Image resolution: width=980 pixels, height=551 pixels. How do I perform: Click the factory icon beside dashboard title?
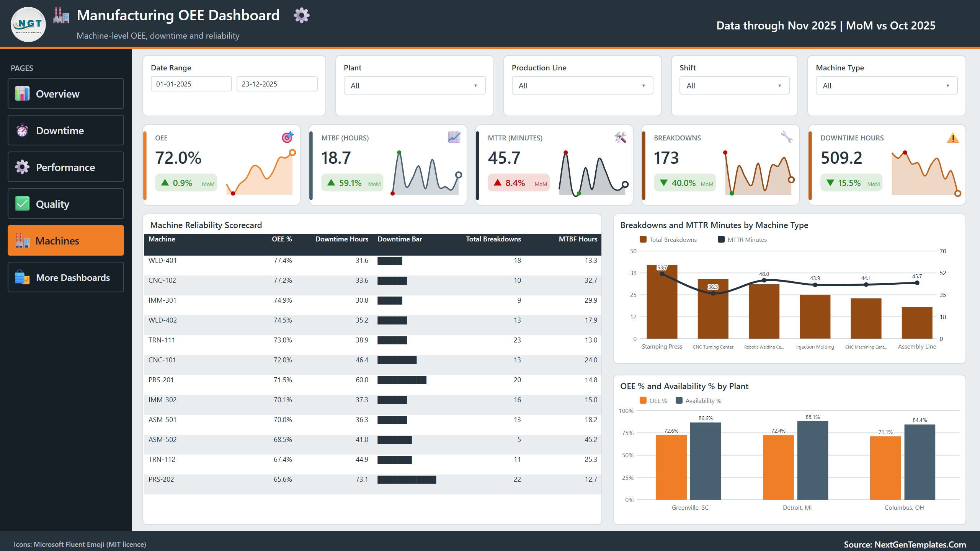(x=61, y=15)
